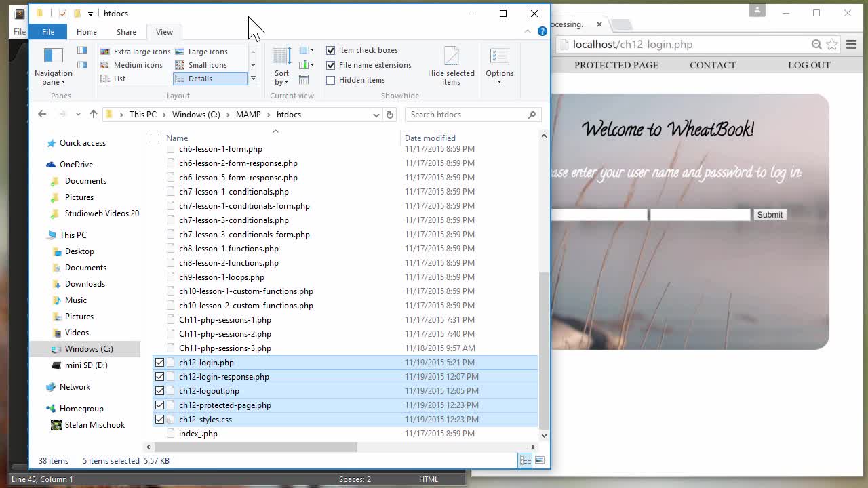The height and width of the screenshot is (488, 868).
Task: Open Group by dropdown in Current view
Action: [307, 50]
